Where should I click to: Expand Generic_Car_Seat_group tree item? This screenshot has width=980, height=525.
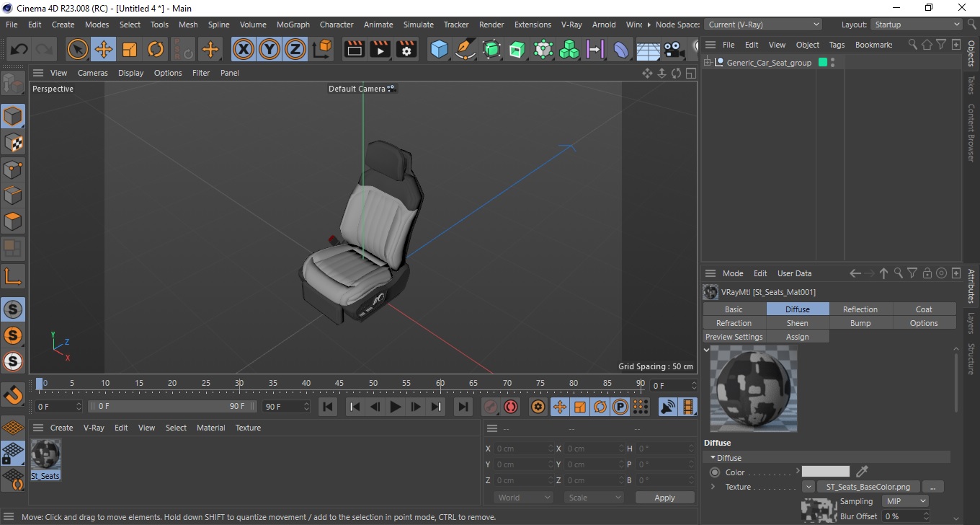click(x=708, y=63)
